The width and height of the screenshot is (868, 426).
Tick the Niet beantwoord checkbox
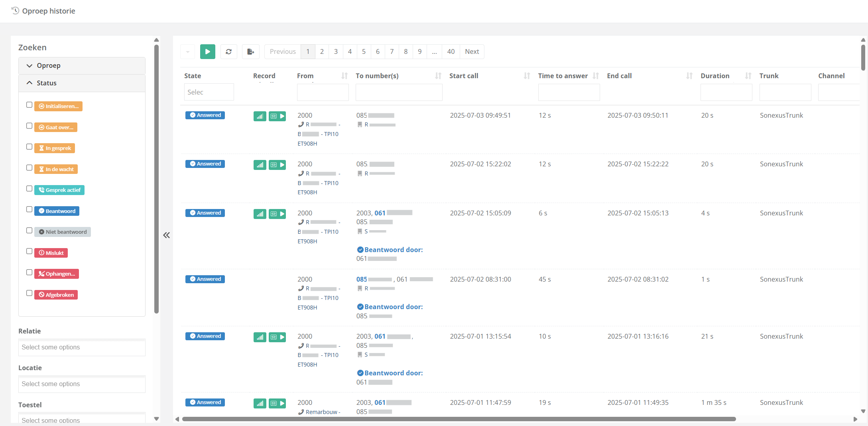coord(29,231)
